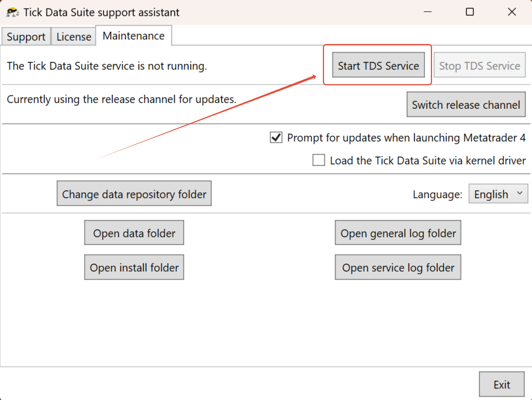
Task: Open general log folder
Action: click(x=398, y=233)
